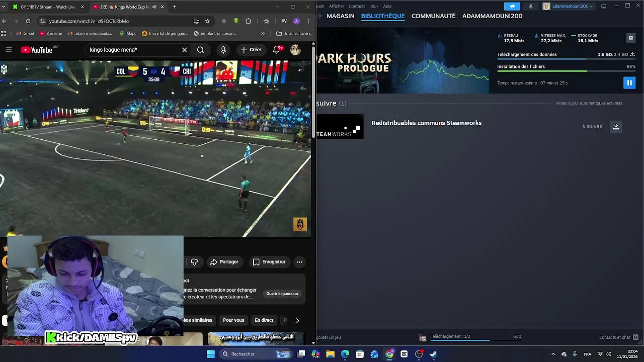Screen dimensions: 644x362
Task: Open the MAGASIN tab in Steam
Action: [x=341, y=16]
